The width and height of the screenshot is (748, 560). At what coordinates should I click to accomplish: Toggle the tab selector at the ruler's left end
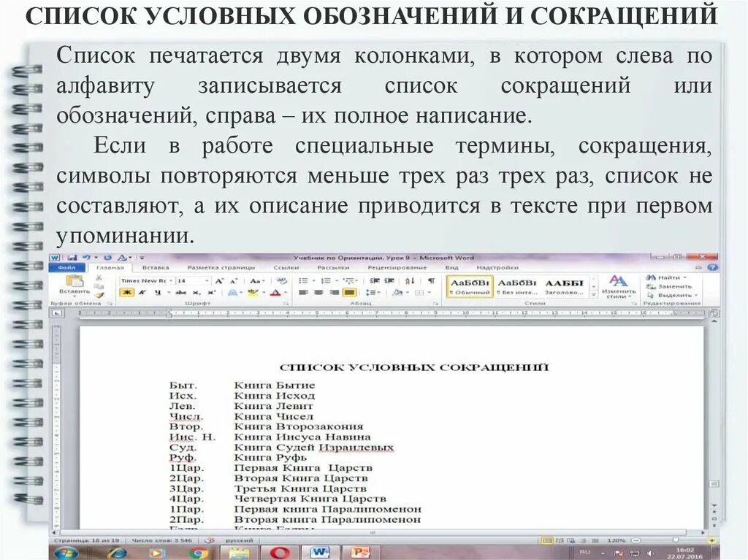(57, 313)
